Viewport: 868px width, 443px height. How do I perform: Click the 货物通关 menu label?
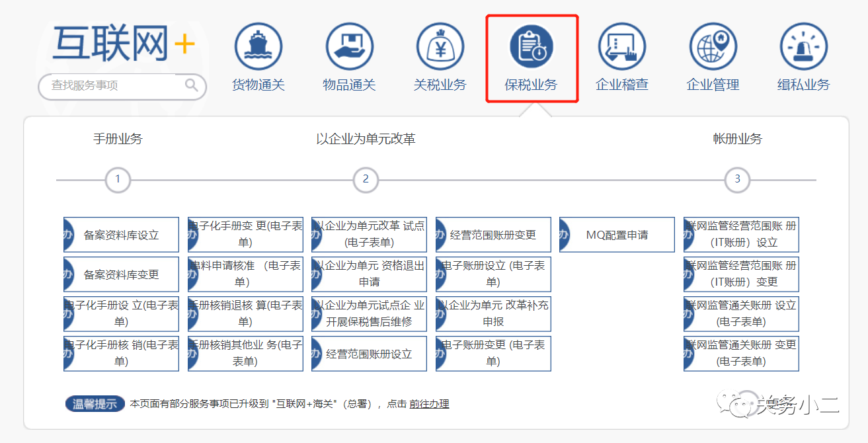coord(258,85)
